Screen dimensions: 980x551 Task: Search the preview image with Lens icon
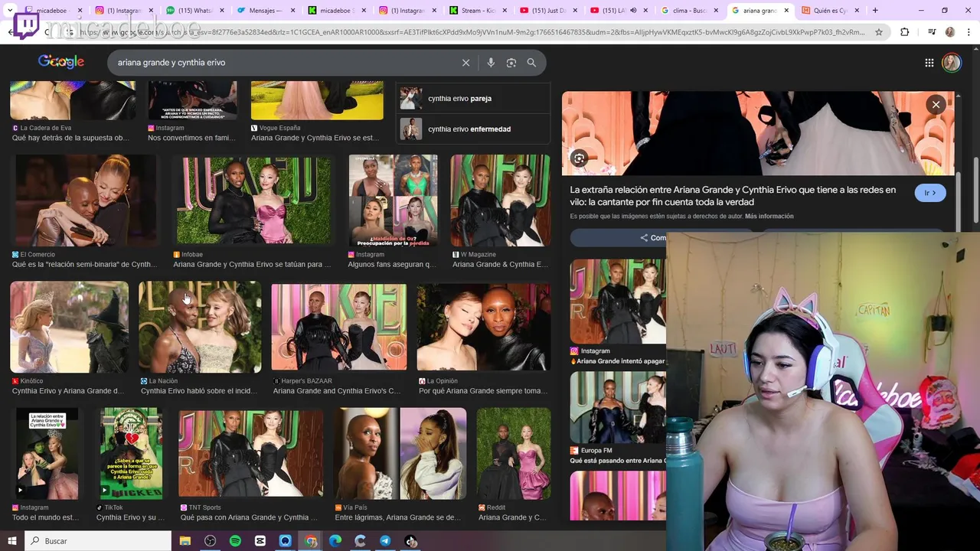580,158
